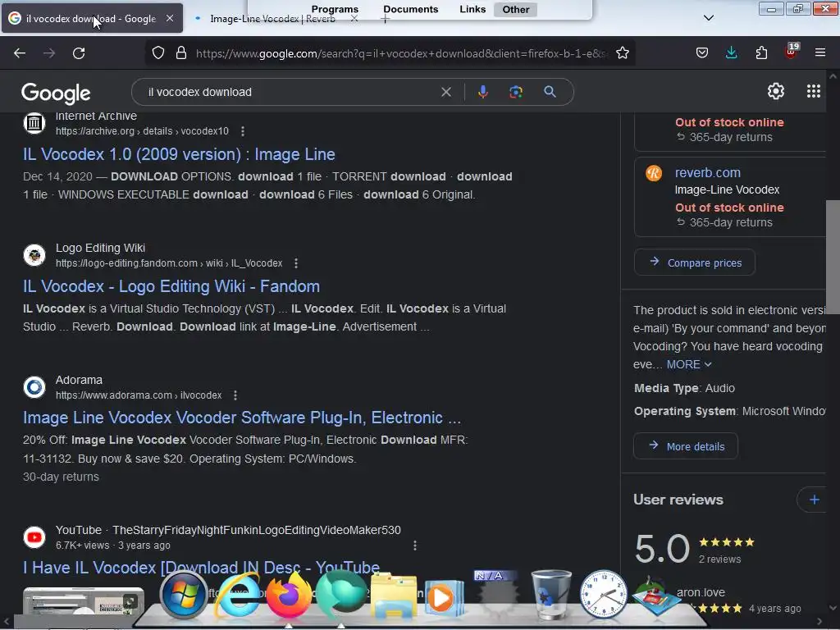
Task: Open the file folder icon in dock
Action: tap(394, 596)
